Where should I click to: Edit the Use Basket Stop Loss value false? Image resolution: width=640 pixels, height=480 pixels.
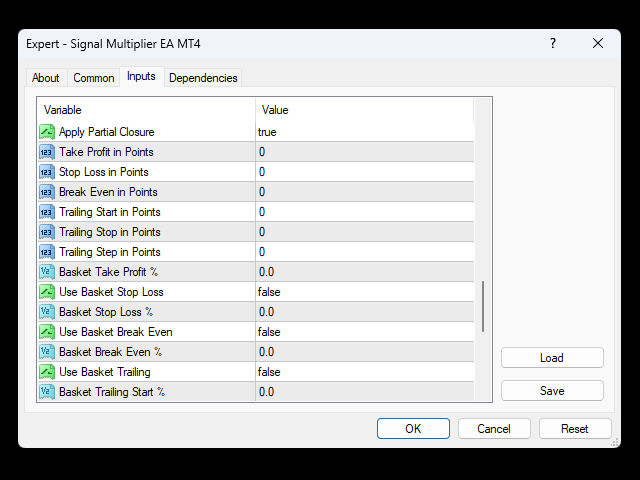click(x=365, y=292)
